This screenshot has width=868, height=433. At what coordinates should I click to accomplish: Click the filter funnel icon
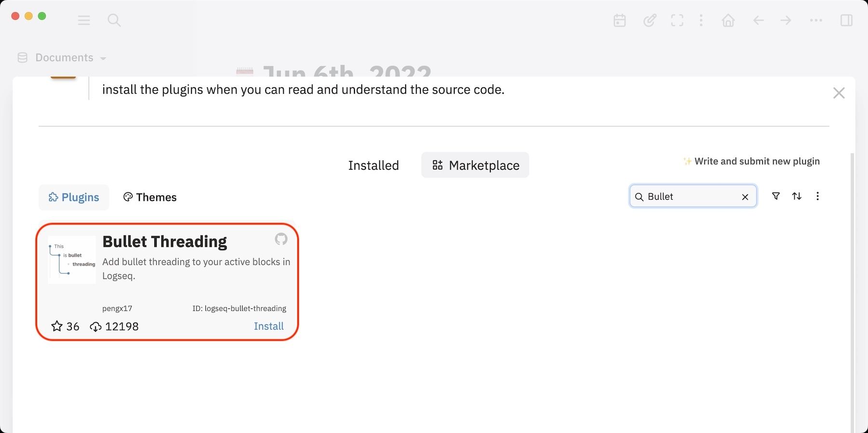click(x=776, y=196)
